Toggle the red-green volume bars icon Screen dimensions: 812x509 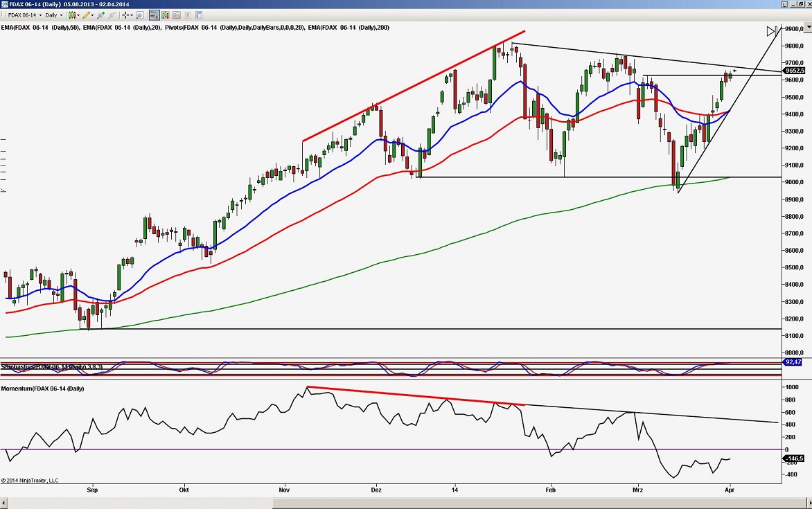pos(165,15)
